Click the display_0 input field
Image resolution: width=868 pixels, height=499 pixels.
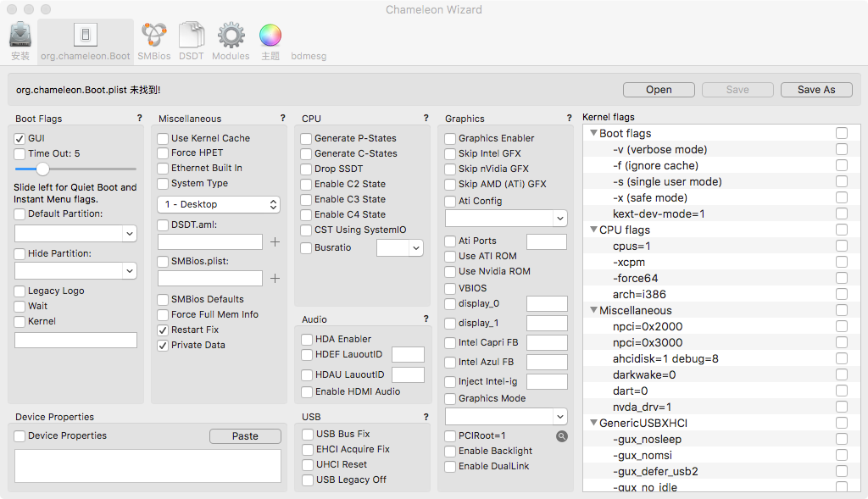tap(547, 303)
